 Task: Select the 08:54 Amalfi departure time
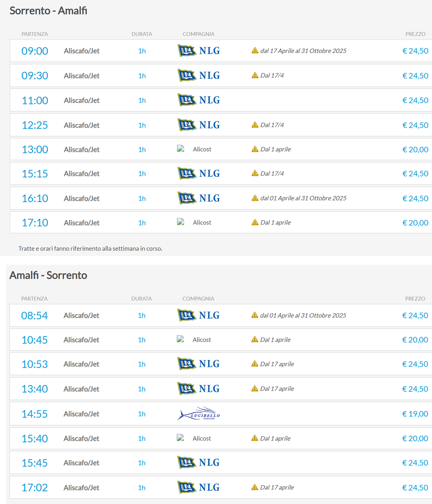click(34, 315)
